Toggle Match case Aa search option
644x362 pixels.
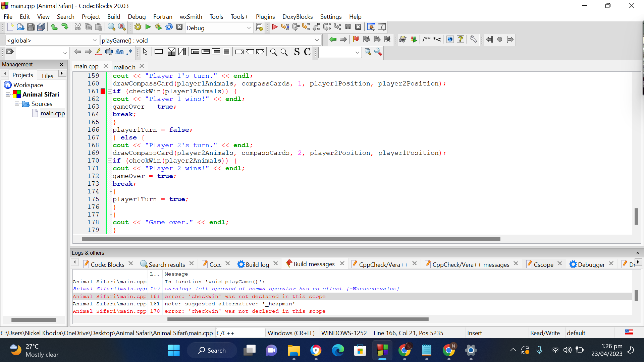(119, 52)
